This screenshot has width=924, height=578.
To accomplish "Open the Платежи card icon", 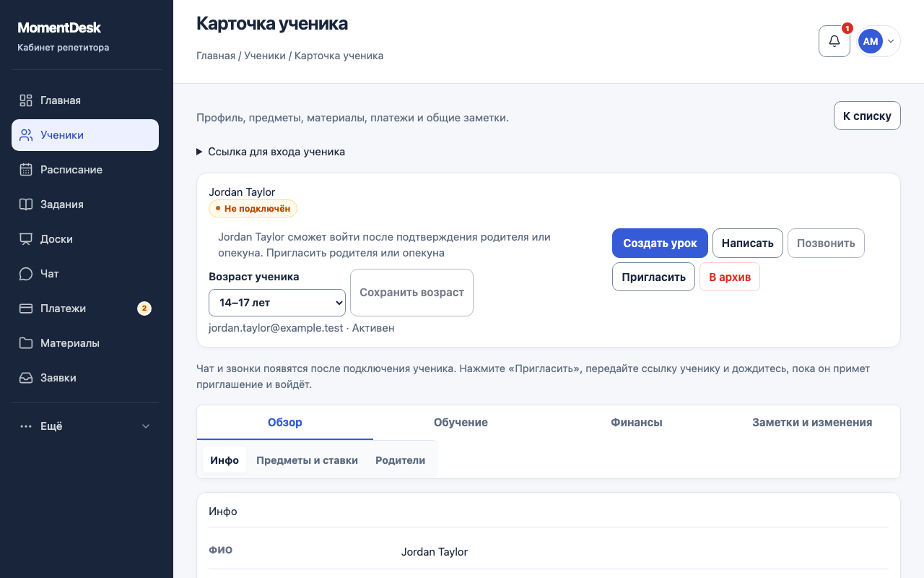I will point(26,309).
